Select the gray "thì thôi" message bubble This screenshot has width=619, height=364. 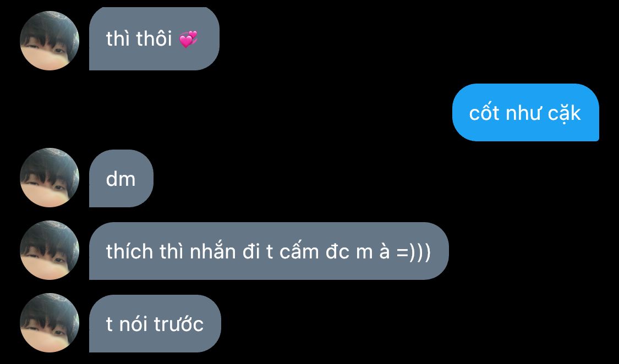154,38
